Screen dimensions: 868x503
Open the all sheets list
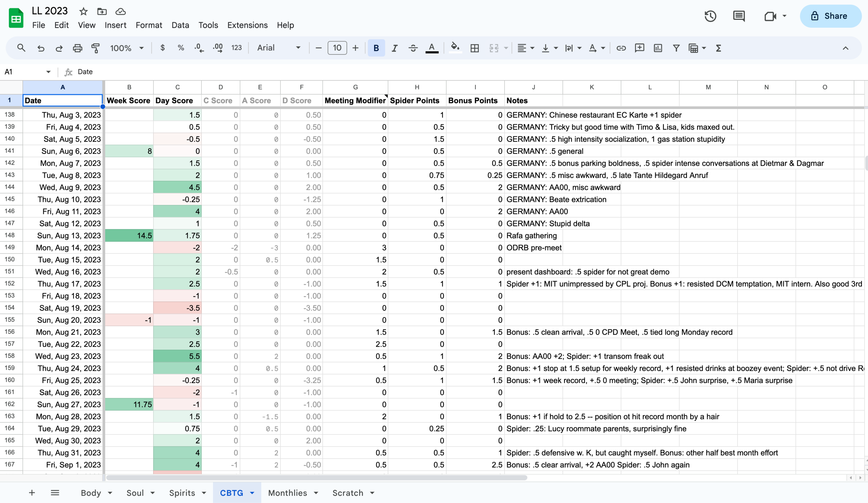(55, 493)
